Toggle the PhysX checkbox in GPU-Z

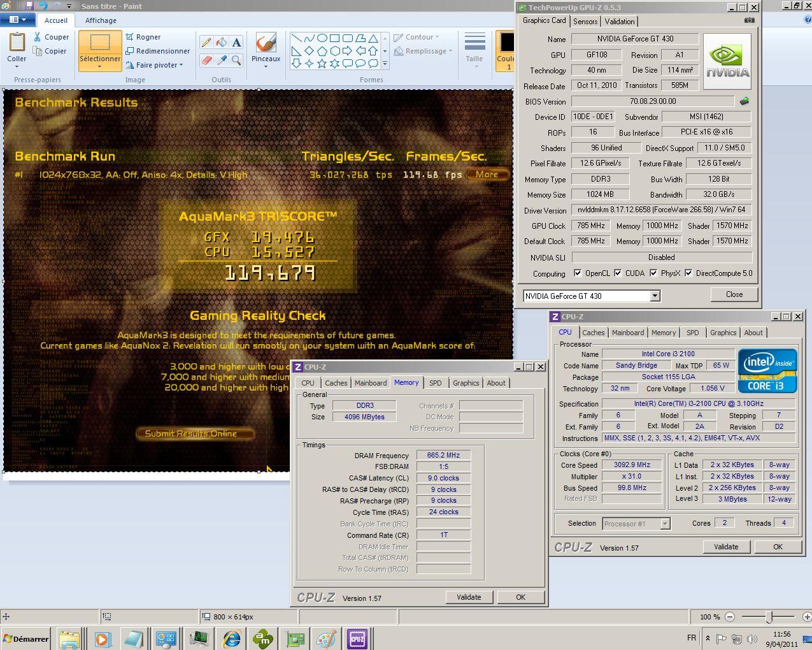pos(653,273)
